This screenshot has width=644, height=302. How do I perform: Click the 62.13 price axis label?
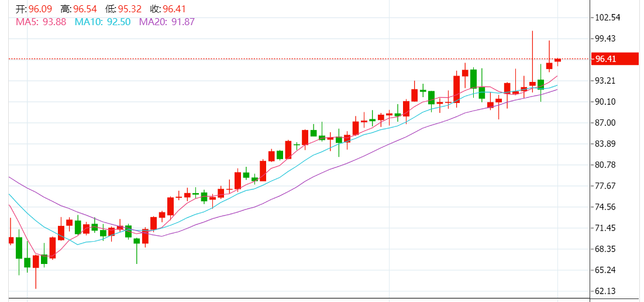click(x=605, y=291)
